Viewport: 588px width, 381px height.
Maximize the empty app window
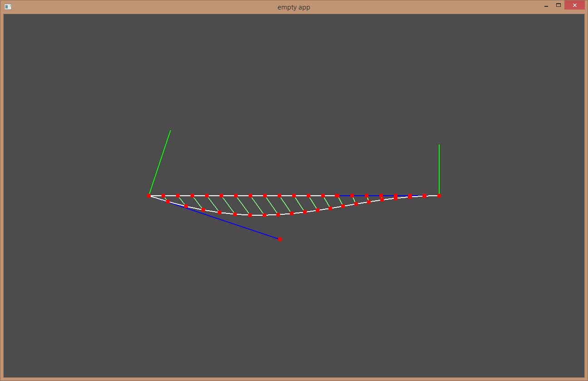click(559, 5)
